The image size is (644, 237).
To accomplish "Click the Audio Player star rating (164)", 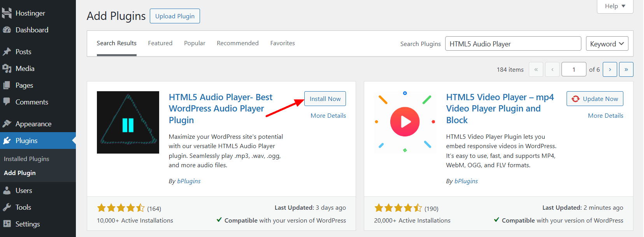I will 129,208.
